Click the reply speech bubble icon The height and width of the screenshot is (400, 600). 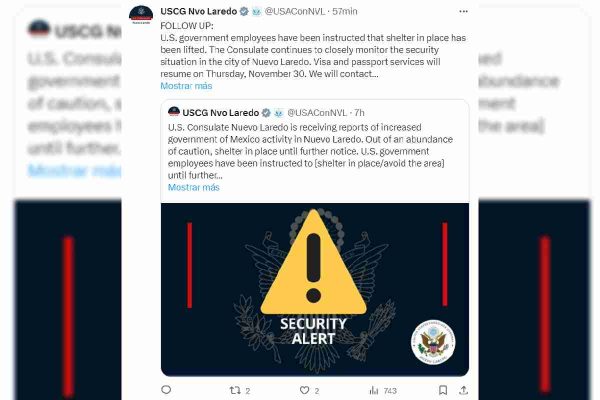(x=166, y=390)
